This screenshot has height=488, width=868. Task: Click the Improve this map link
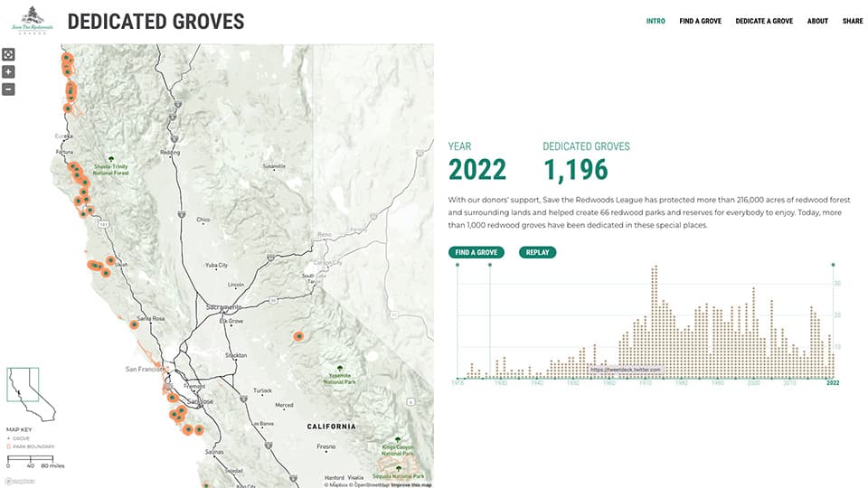tap(411, 484)
